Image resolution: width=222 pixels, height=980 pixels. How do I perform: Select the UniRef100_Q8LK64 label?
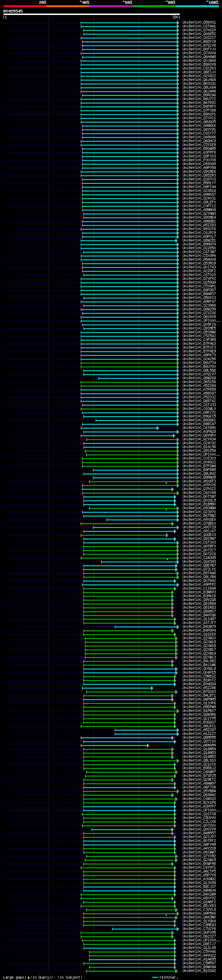pyautogui.click(x=199, y=87)
